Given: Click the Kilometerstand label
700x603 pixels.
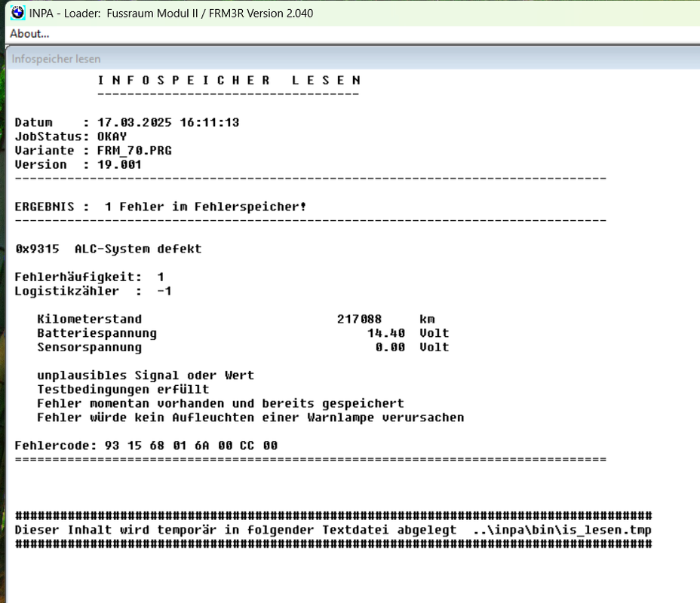Looking at the screenshot, I should [x=89, y=320].
